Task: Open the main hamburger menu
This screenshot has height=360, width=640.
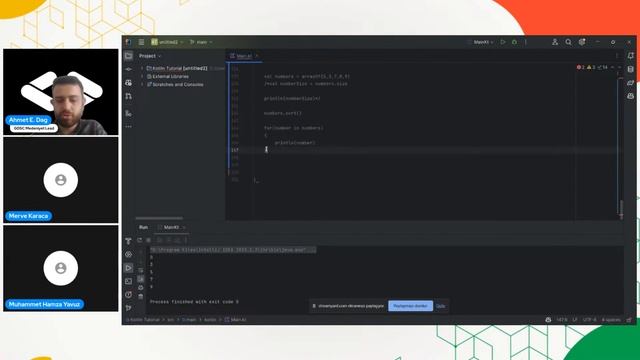Action: coord(141,42)
